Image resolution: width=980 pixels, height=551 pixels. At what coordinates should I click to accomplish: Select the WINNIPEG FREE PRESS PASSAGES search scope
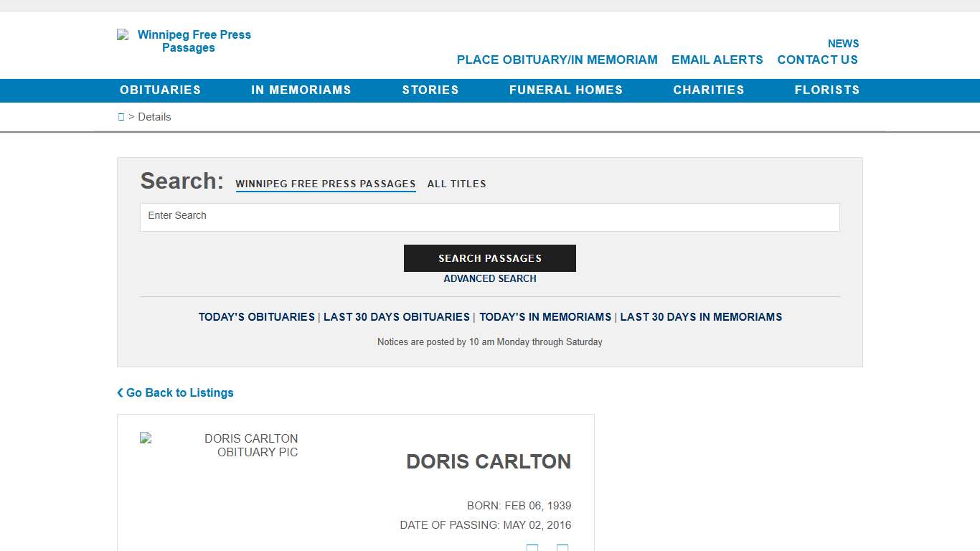pos(325,184)
